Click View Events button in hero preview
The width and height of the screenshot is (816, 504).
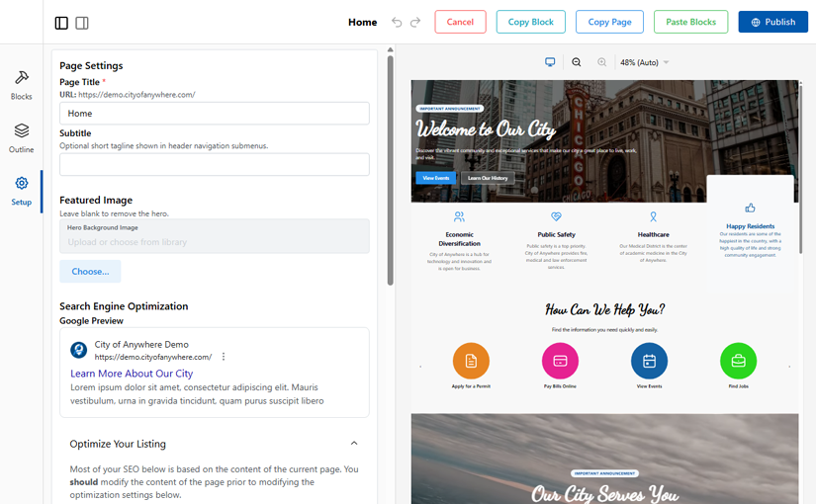click(x=435, y=178)
